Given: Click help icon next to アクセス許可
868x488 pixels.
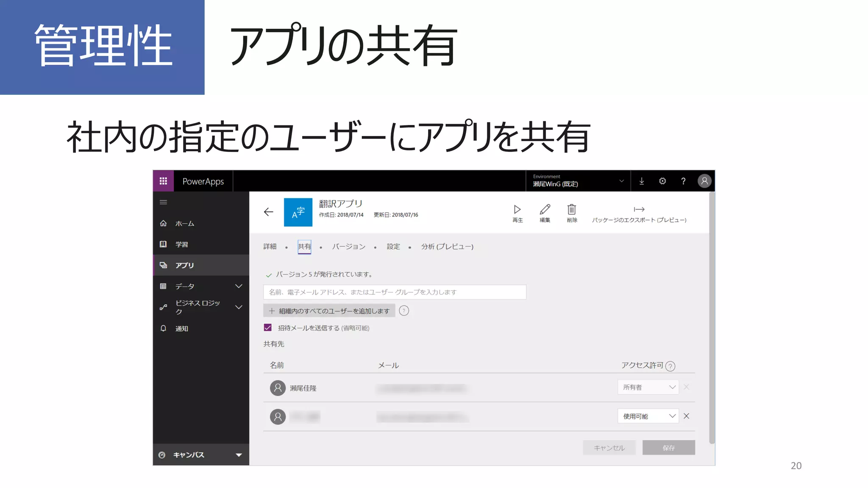Looking at the screenshot, I should tap(670, 366).
